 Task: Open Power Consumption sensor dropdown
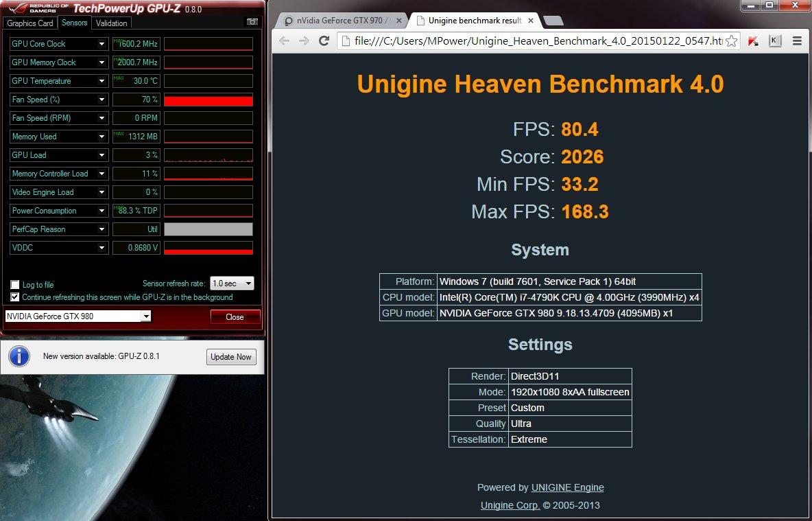pos(102,211)
